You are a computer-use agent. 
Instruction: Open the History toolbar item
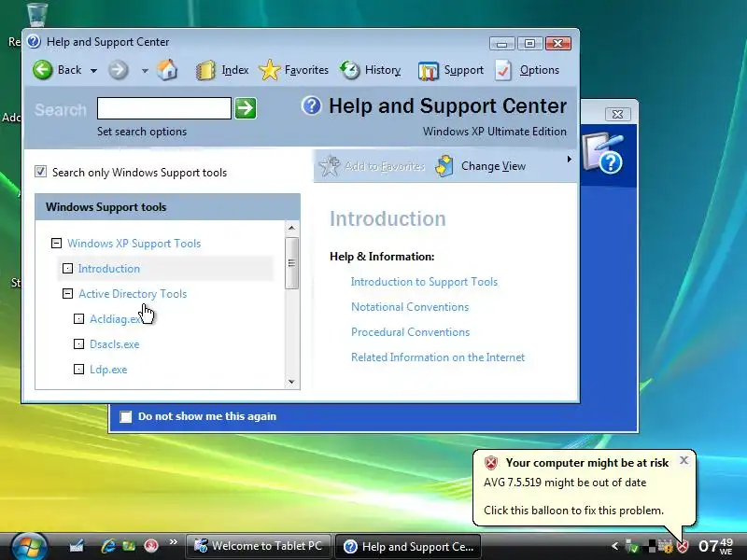coord(370,70)
